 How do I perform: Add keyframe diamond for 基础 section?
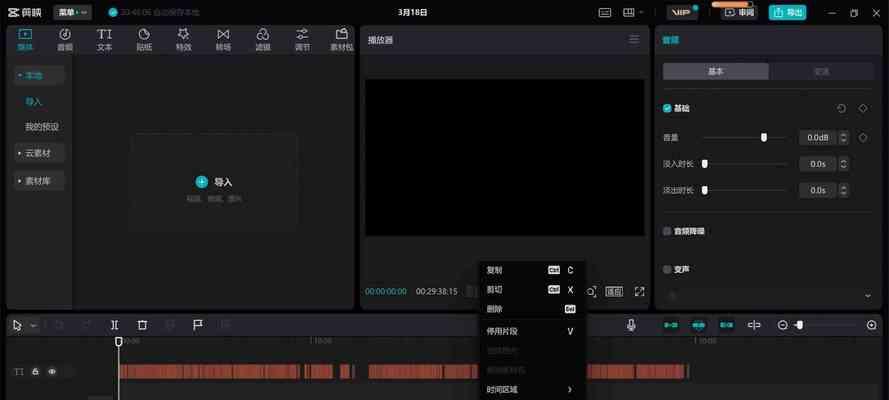pos(863,108)
